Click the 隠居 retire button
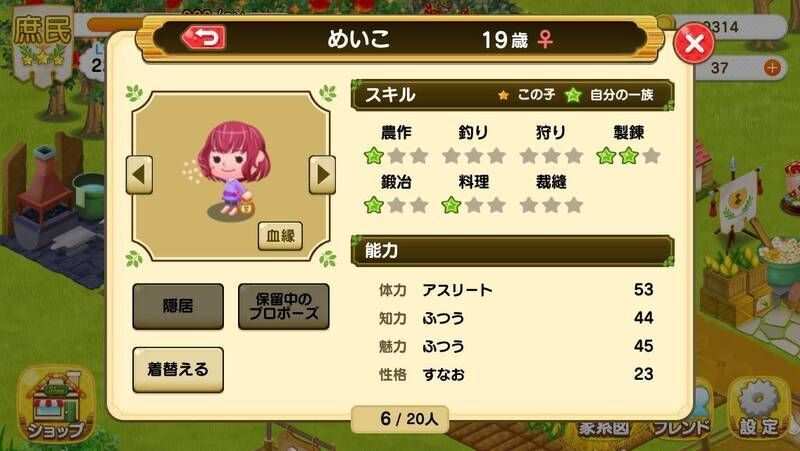This screenshot has width=800, height=451. [x=178, y=306]
